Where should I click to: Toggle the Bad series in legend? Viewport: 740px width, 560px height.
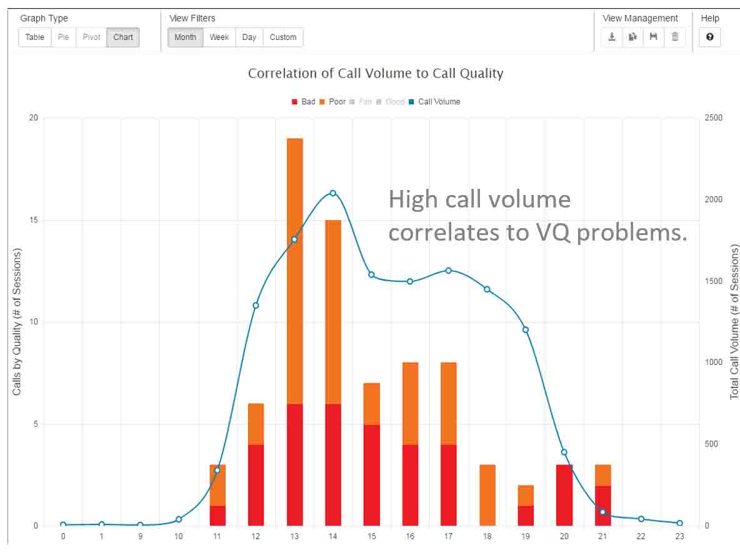click(304, 101)
